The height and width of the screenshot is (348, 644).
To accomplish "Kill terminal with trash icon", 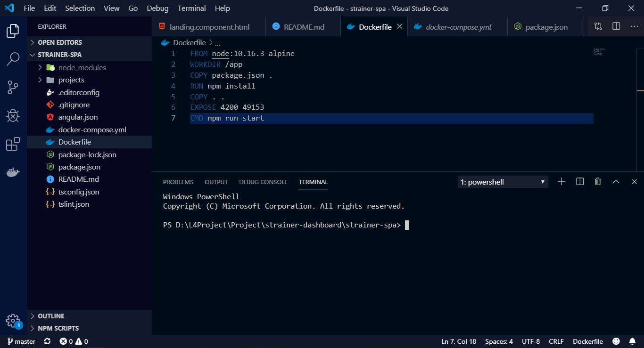I will pos(598,182).
